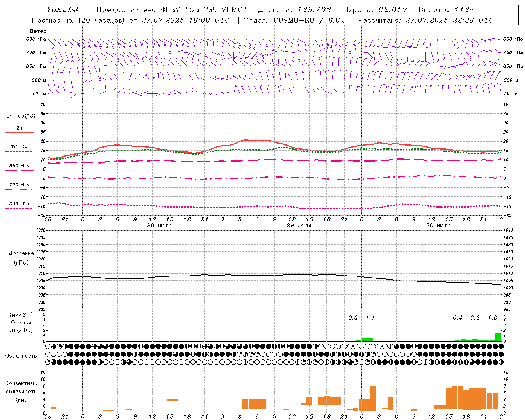Click the (гПа) pressure unit label

pos(21,262)
